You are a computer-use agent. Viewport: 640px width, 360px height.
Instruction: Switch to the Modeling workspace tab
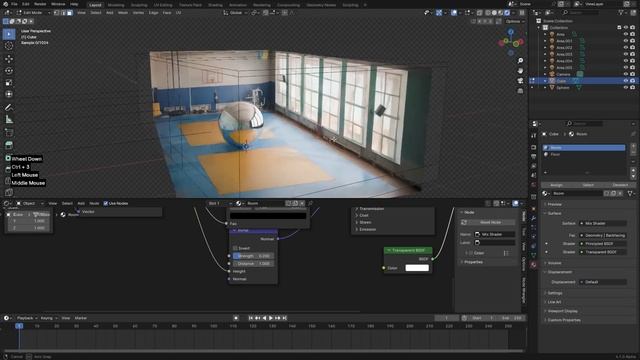tap(116, 5)
